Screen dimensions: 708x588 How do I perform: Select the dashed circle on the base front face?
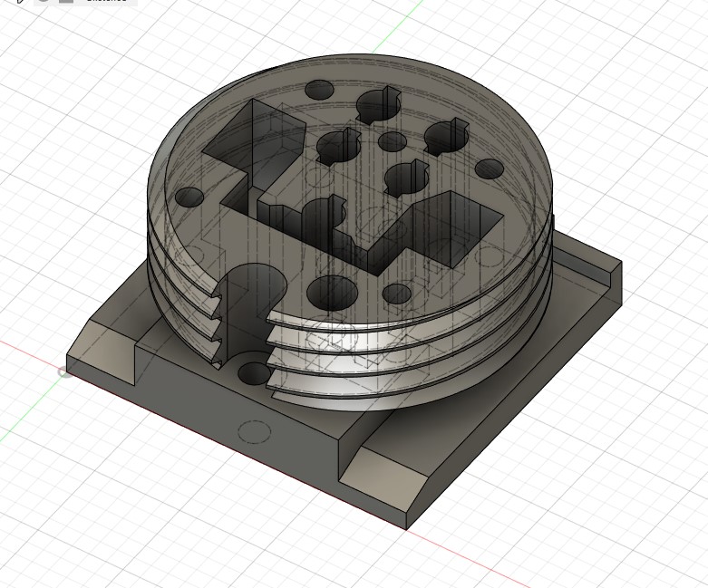click(254, 432)
